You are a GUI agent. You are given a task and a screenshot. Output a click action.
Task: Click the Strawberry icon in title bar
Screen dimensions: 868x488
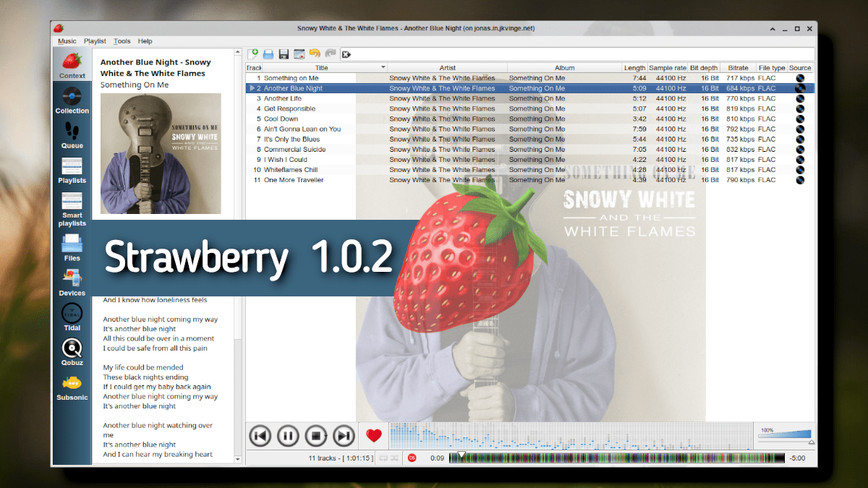coord(59,28)
